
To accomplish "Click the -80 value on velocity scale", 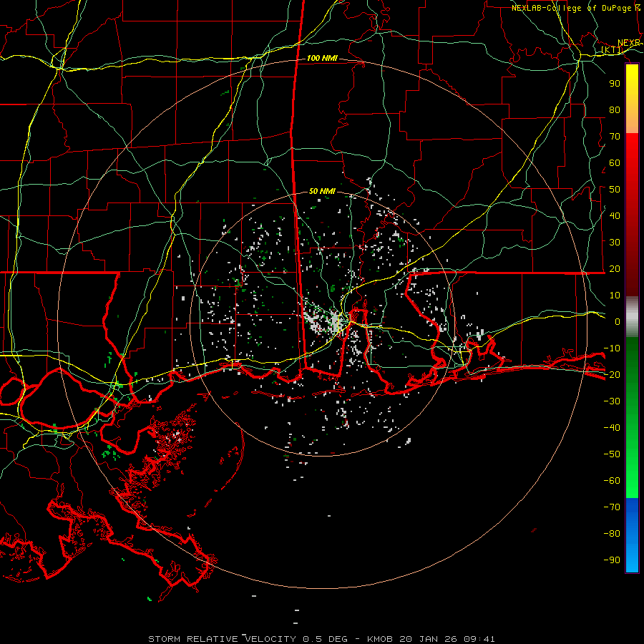I will 612,534.
